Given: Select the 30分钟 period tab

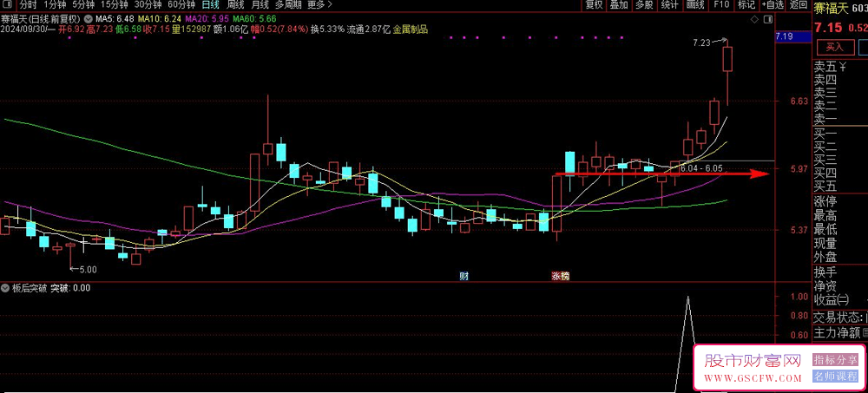Looking at the screenshot, I should click(148, 5).
